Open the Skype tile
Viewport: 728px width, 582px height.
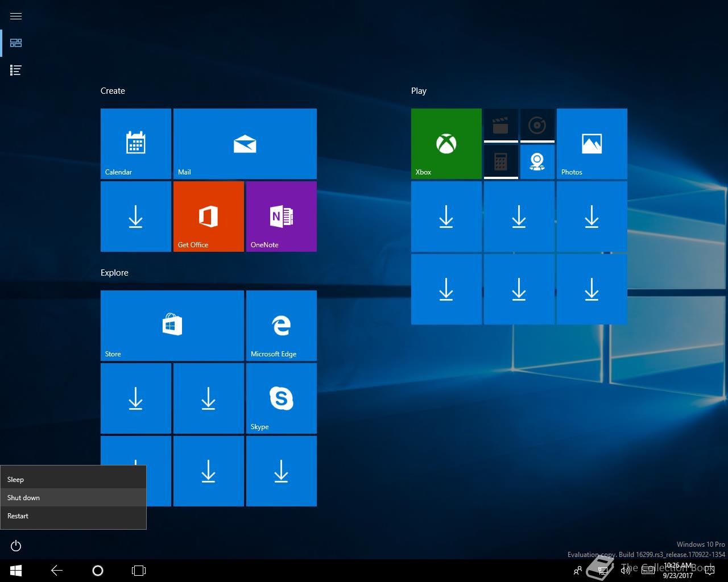click(282, 398)
